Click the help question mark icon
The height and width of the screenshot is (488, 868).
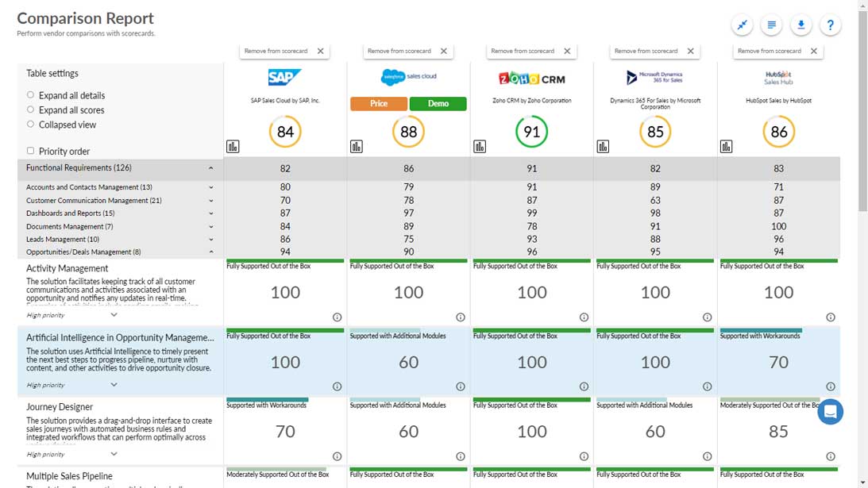830,25
